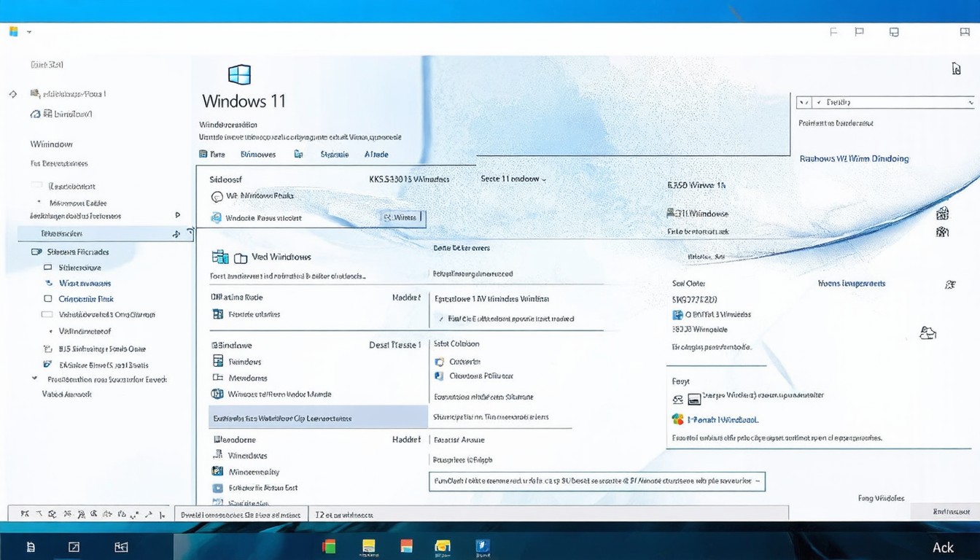Click the "Cloudons" icon under Stat Coltioon
The image size is (980, 560).
tap(439, 376)
